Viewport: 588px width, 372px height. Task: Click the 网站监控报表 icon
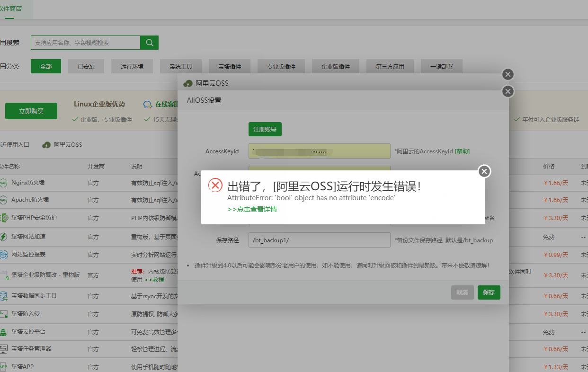coord(3,255)
